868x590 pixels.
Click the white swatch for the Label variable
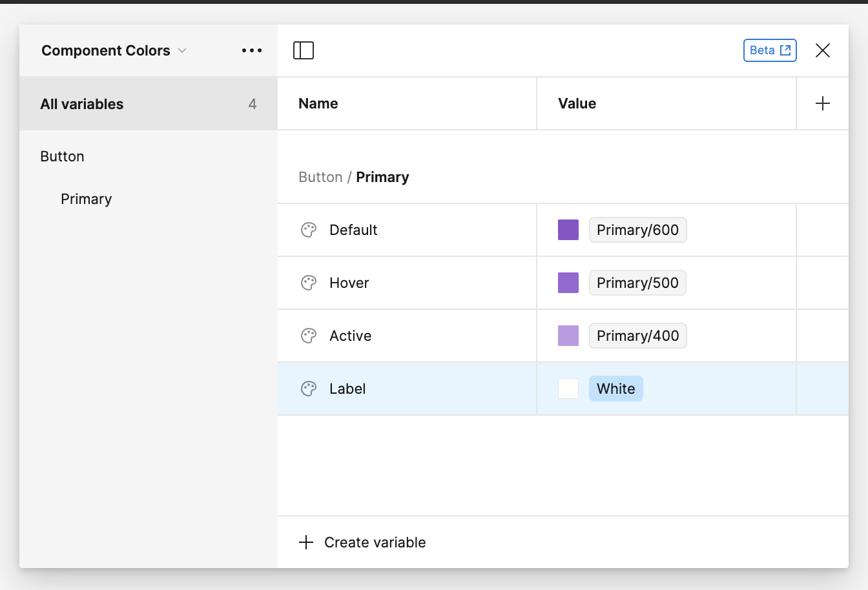click(568, 389)
